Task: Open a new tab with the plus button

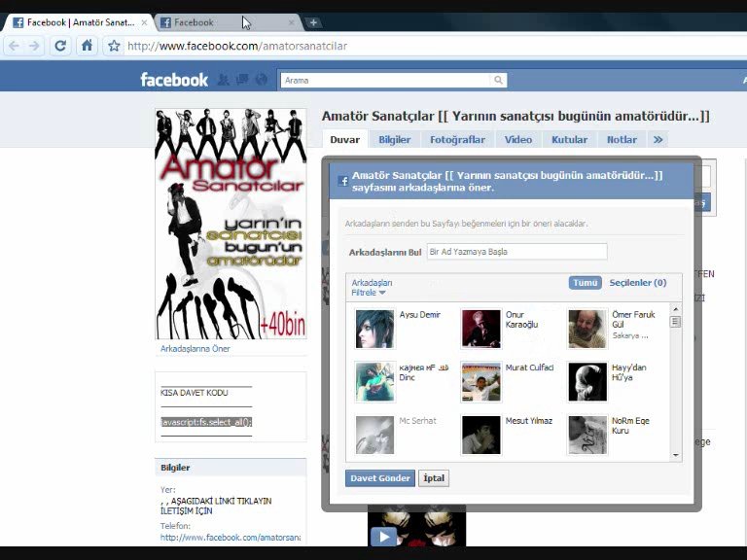Action: tap(313, 22)
